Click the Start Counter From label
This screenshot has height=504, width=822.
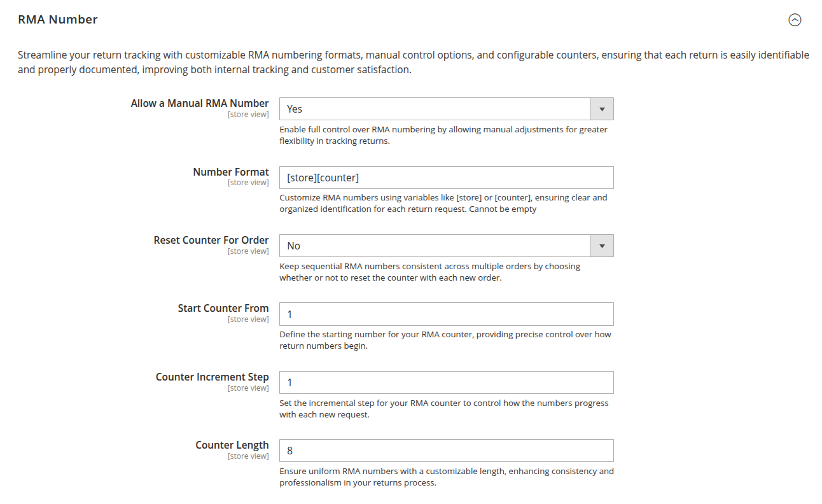[x=223, y=308]
